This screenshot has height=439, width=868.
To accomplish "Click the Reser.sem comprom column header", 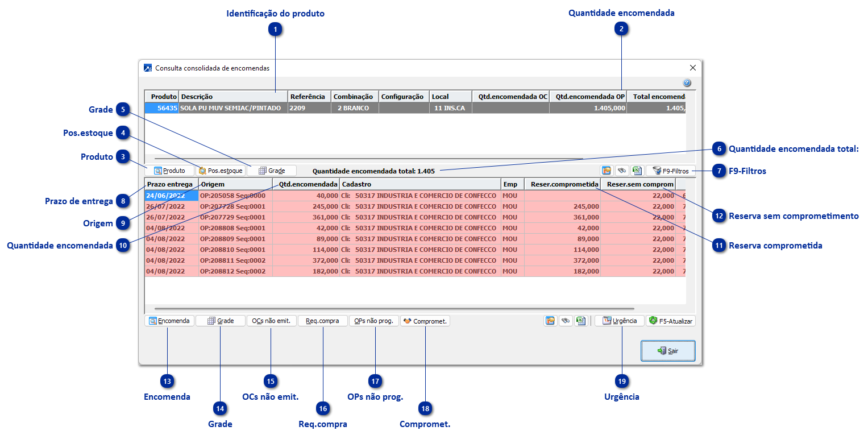I will (x=638, y=184).
